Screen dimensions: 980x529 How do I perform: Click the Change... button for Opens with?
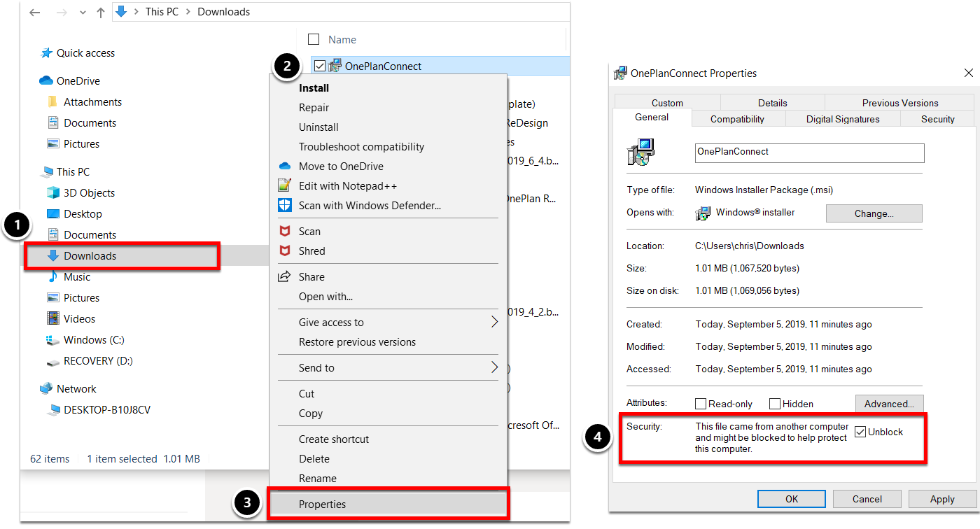[874, 213]
